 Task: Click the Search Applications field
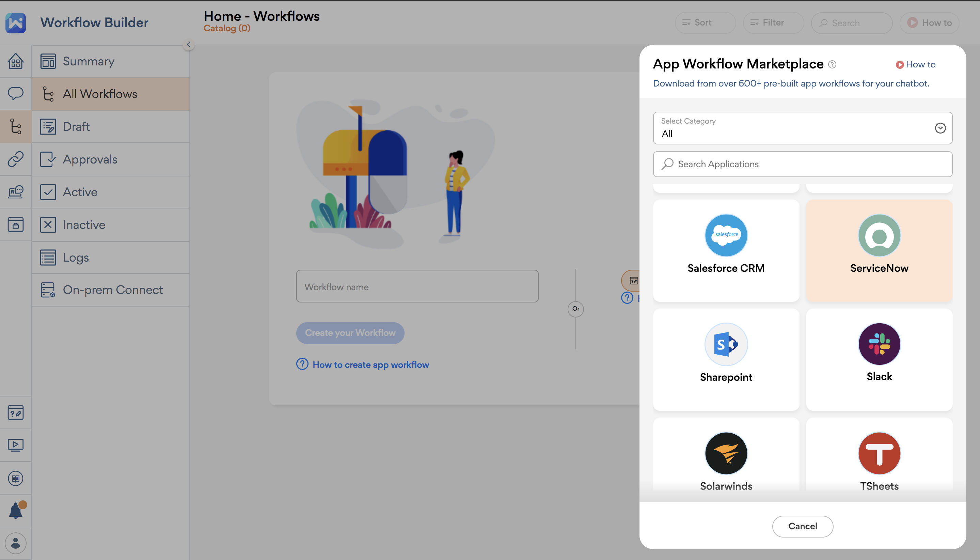tap(802, 164)
